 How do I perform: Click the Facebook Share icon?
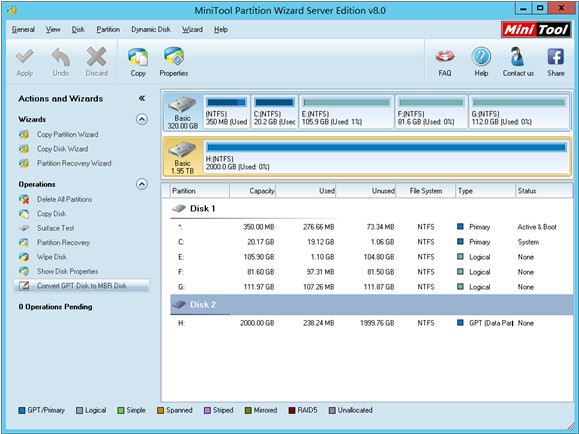(555, 57)
